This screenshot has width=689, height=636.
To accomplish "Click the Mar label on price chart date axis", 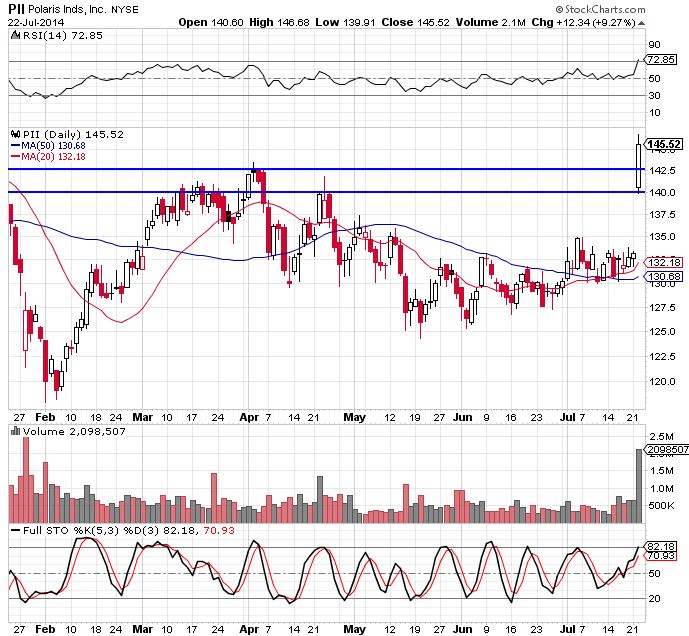I will (x=142, y=417).
